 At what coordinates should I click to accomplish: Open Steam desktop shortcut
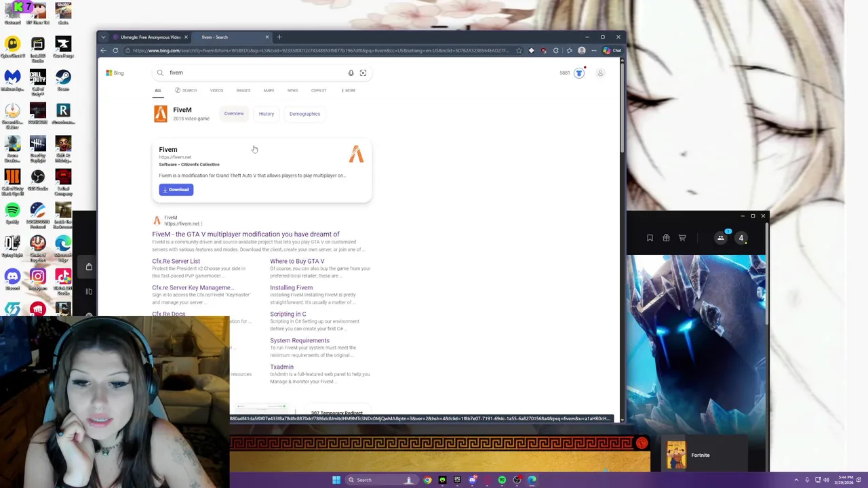click(63, 80)
